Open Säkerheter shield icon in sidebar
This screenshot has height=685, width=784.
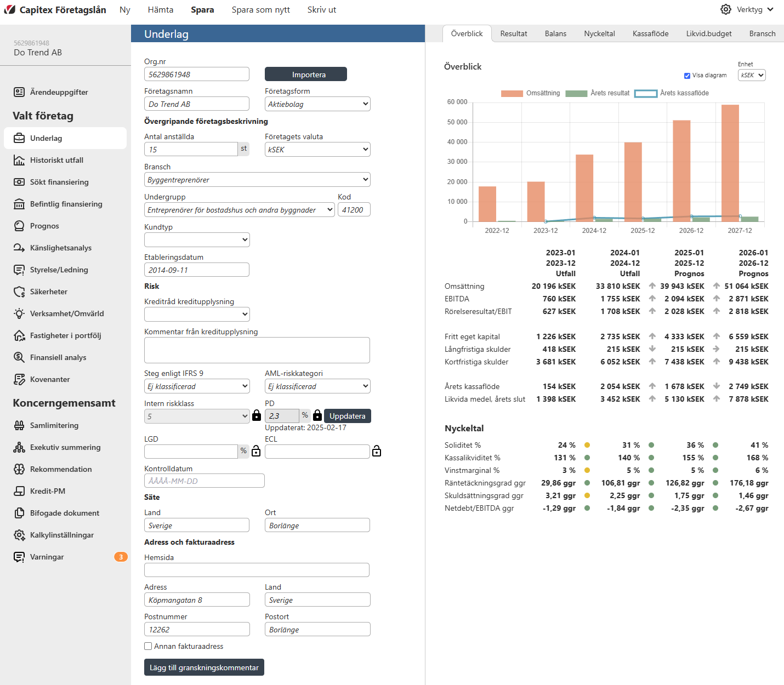[x=19, y=292]
